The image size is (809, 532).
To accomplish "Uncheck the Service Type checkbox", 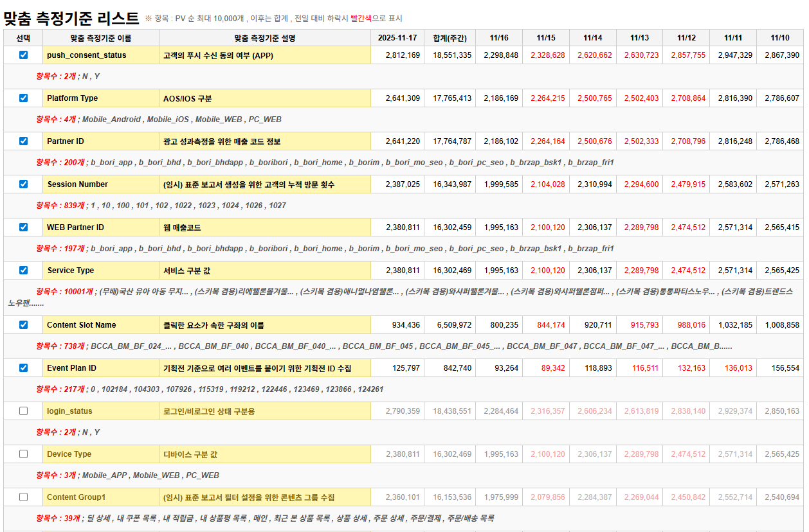I will [24, 270].
